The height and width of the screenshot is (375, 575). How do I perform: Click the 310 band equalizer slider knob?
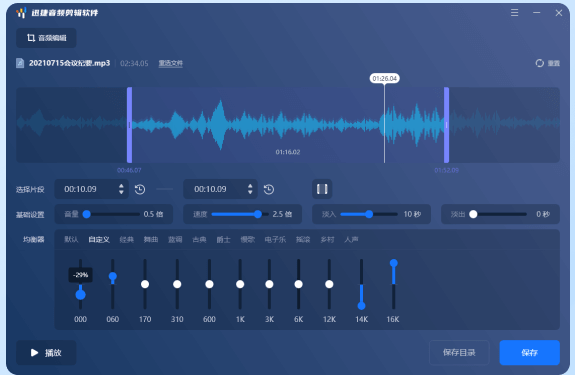pos(177,284)
